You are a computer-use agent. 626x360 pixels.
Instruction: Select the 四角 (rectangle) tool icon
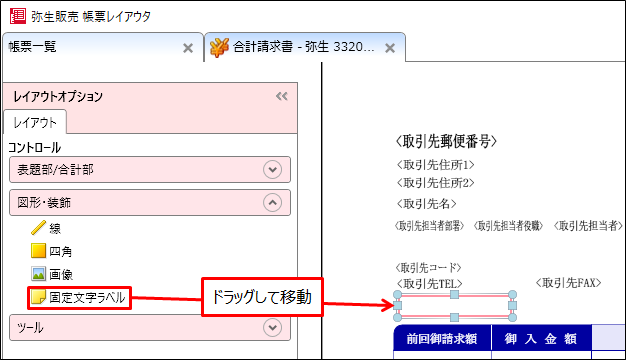pyautogui.click(x=38, y=251)
